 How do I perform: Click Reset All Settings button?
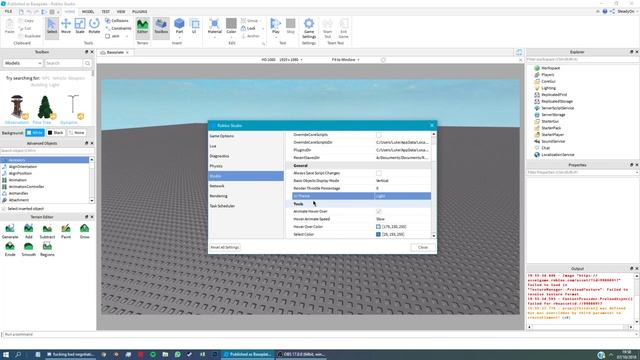click(x=224, y=247)
